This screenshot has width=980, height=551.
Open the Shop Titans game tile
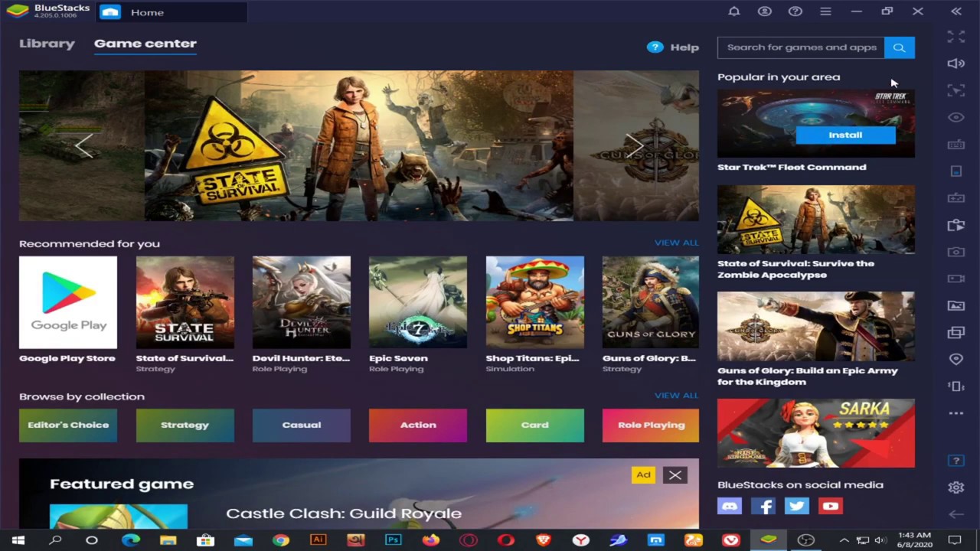tap(535, 314)
